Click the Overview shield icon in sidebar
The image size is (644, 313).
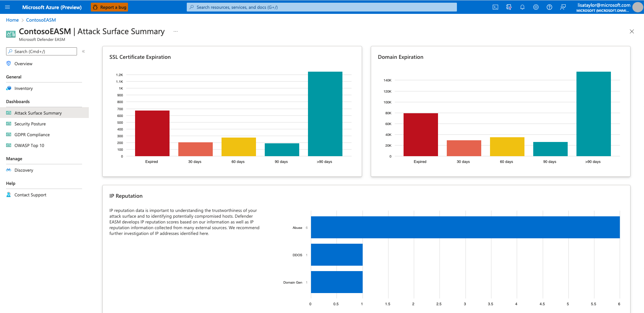pos(9,63)
